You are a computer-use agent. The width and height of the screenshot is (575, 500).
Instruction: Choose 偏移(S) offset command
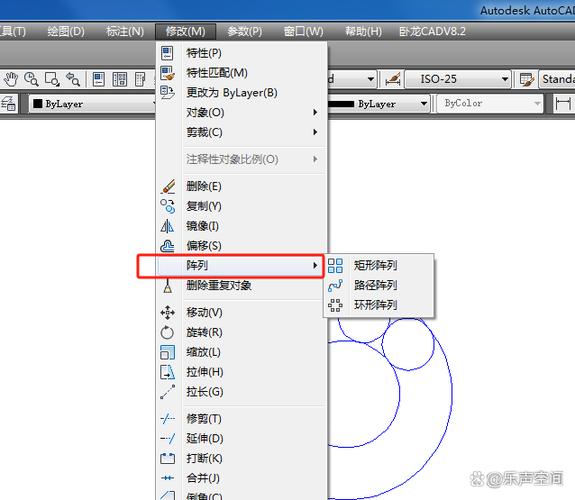(x=241, y=246)
